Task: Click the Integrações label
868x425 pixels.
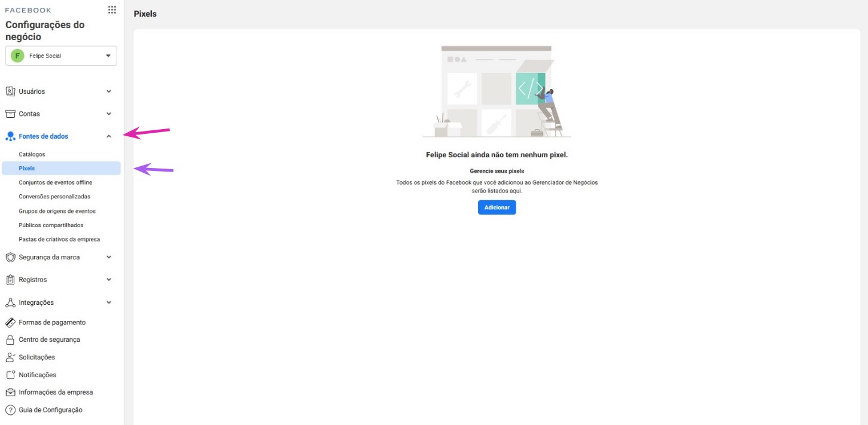Action: [x=36, y=302]
